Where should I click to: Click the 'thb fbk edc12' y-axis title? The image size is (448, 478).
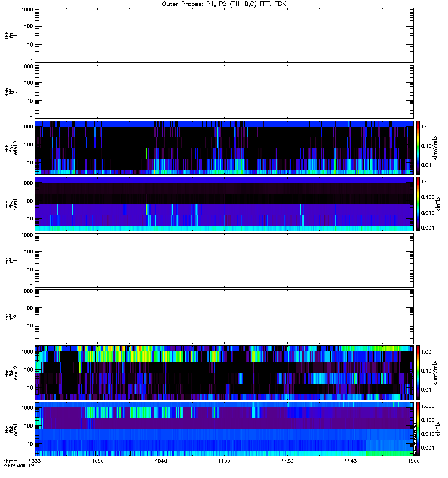pyautogui.click(x=11, y=148)
